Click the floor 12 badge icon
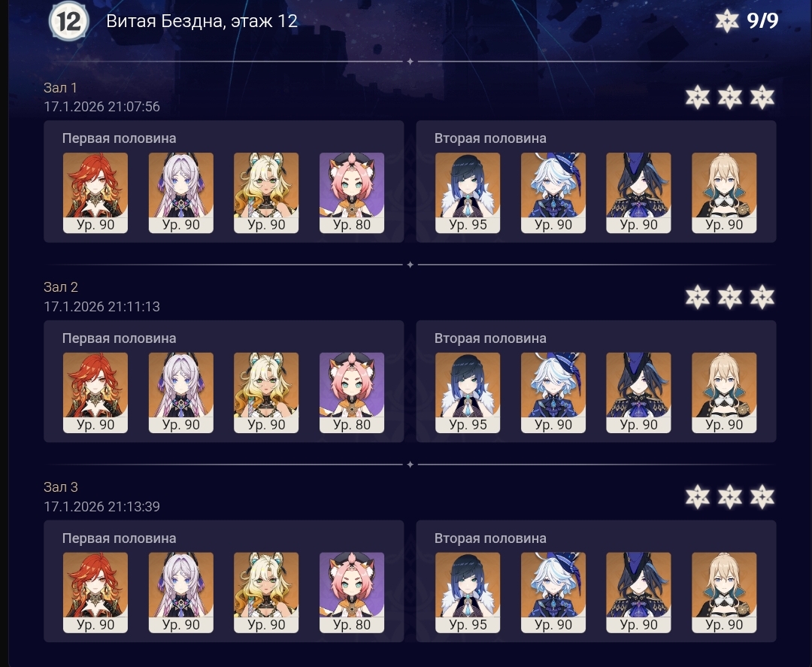Viewport: 812px width, 667px height. pos(69,21)
